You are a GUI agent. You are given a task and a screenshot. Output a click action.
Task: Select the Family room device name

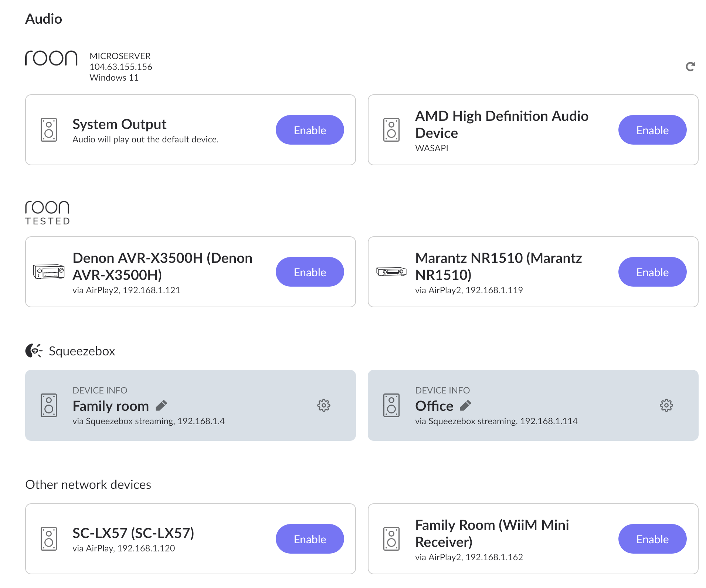(x=111, y=406)
